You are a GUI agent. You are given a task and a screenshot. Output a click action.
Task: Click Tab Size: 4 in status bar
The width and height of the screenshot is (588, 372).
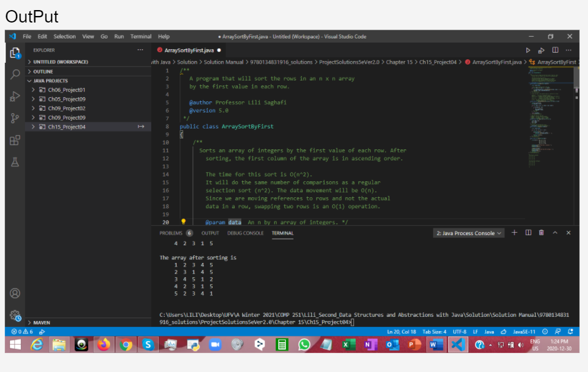click(x=434, y=332)
